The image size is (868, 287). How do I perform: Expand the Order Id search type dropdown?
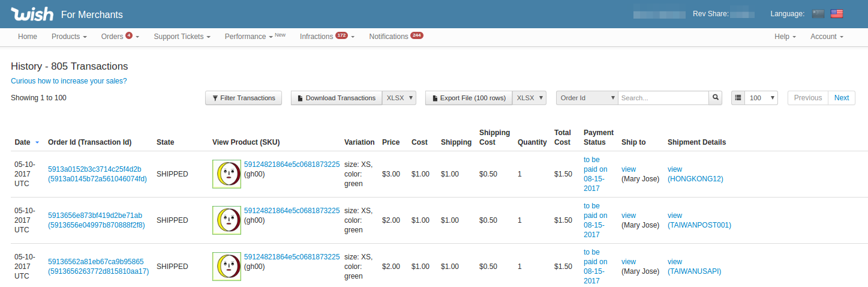[x=587, y=98]
